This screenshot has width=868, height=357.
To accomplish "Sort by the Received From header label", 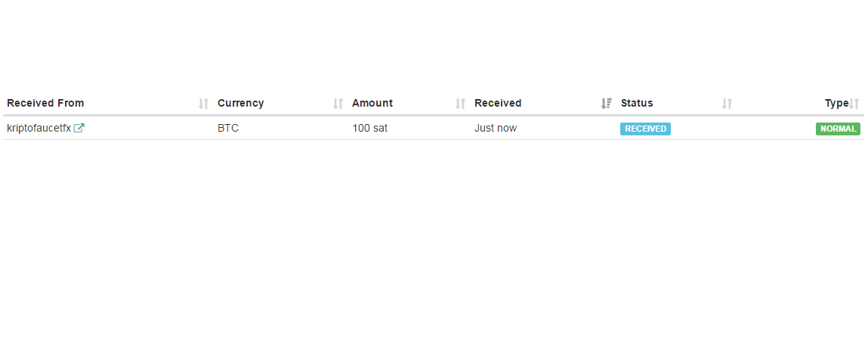I will coord(45,104).
